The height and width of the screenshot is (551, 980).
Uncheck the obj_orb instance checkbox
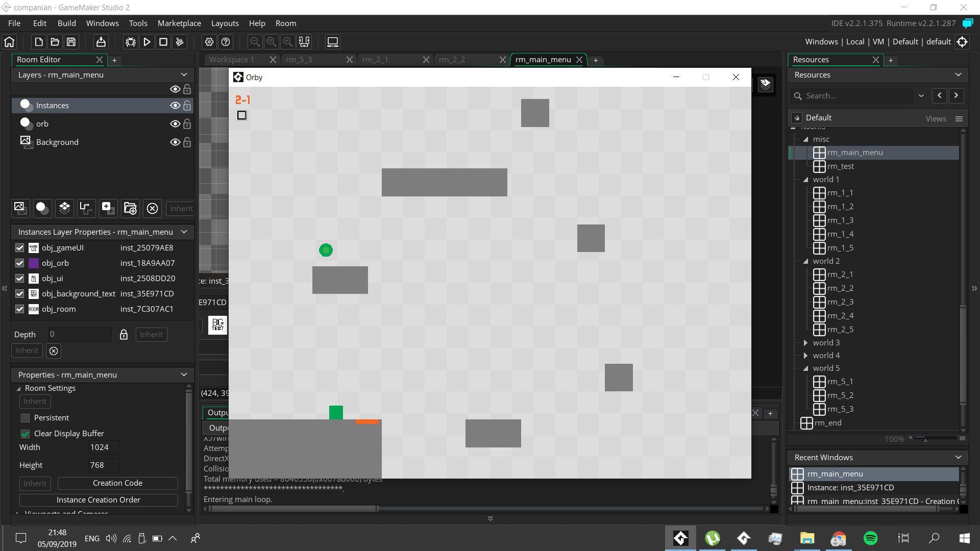click(19, 263)
